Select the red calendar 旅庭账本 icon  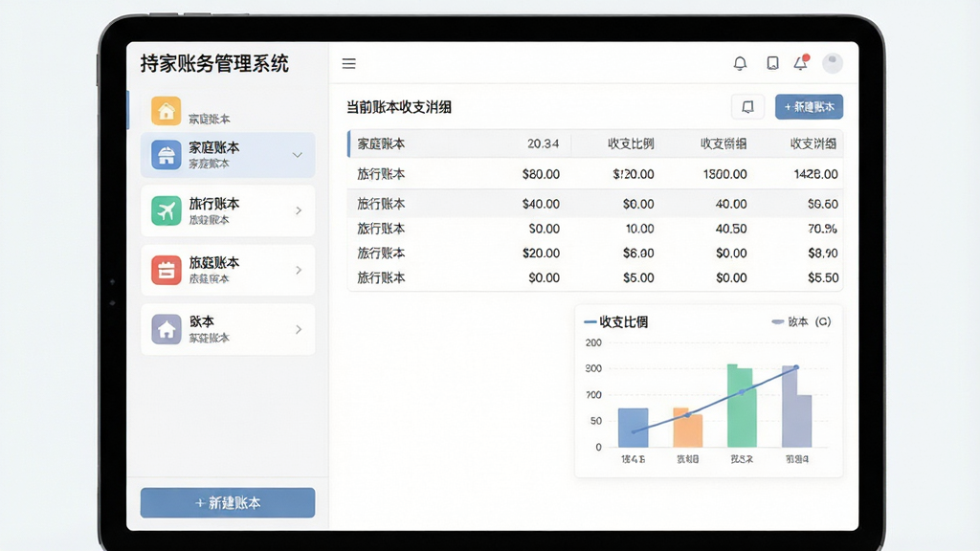click(166, 270)
